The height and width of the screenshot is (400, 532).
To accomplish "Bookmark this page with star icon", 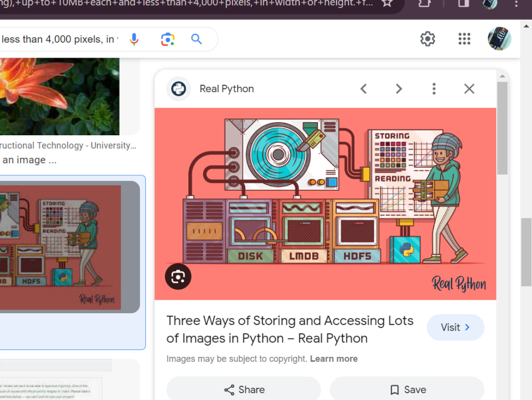I will (387, 3).
